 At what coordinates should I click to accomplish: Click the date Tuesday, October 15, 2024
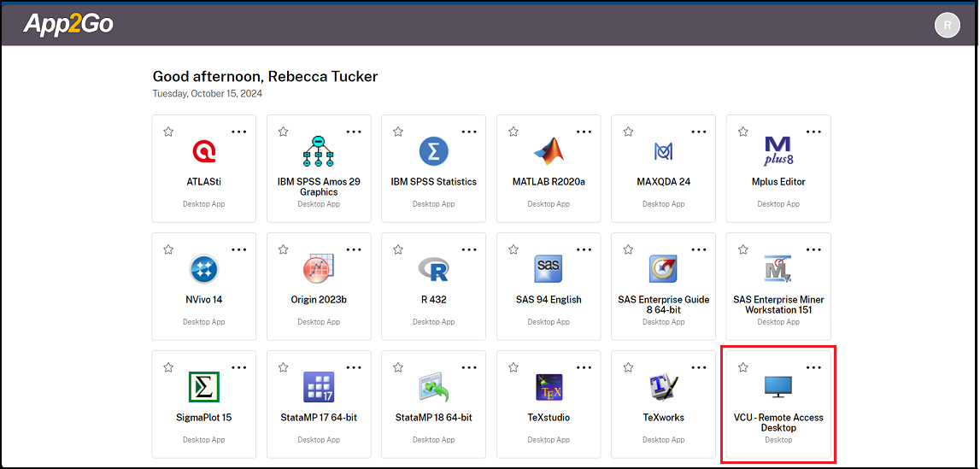tap(208, 94)
